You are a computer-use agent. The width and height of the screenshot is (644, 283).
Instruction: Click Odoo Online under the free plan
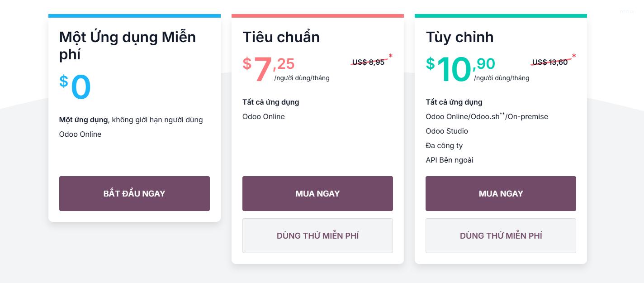tap(80, 134)
